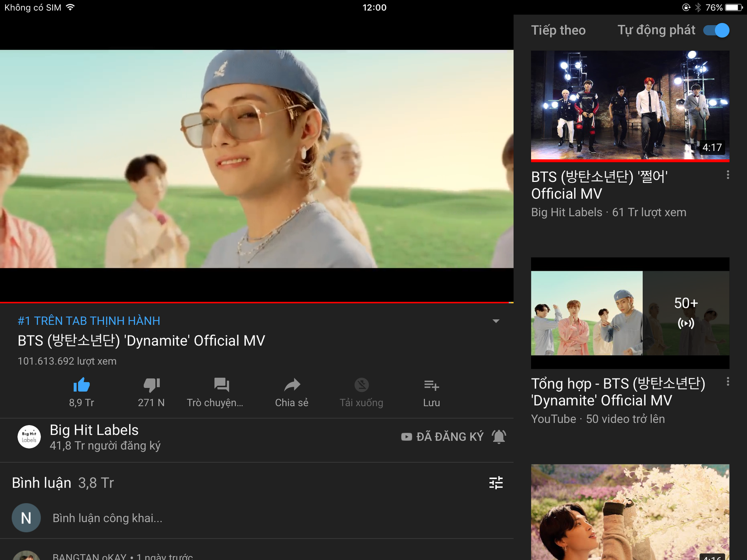Viewport: 747px width, 560px height.
Task: Save video with the Lưu icon
Action: (x=431, y=385)
